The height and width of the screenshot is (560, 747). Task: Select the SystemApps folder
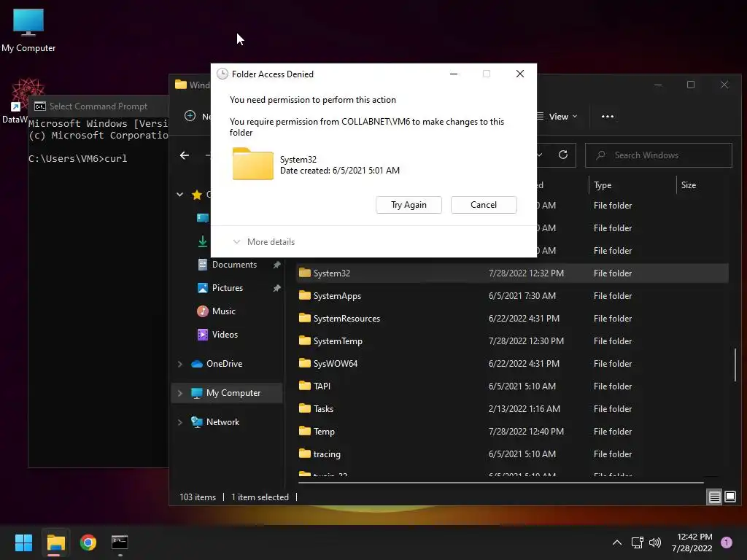point(337,296)
